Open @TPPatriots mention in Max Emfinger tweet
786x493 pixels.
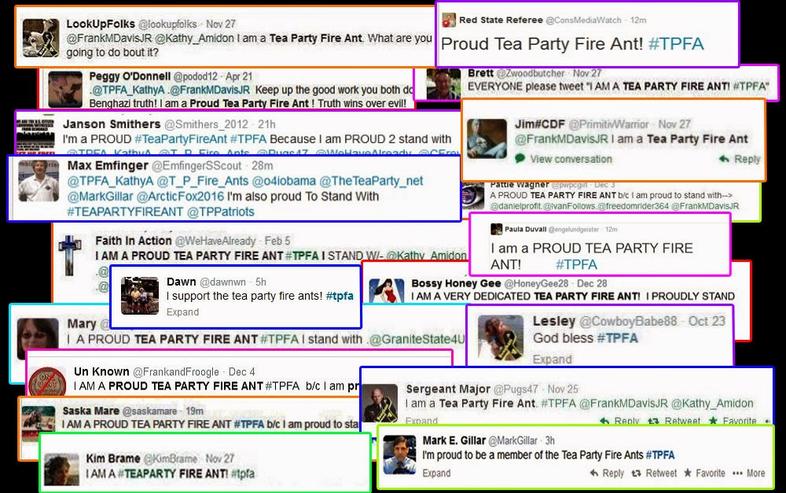(221, 212)
